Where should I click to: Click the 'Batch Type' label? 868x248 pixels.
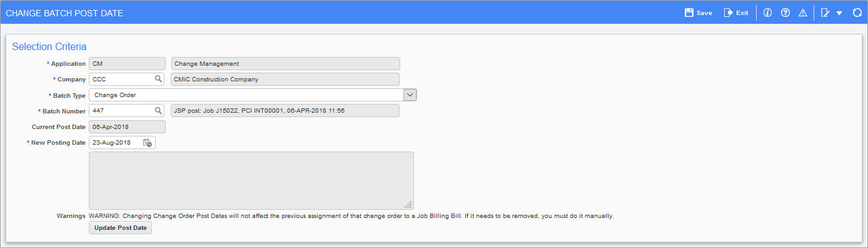tap(67, 95)
